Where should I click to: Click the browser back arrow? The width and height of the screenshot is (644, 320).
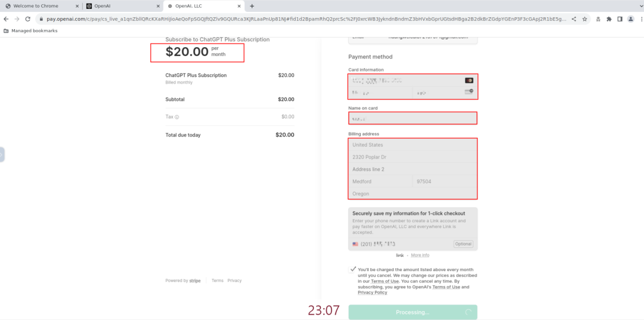[x=6, y=19]
